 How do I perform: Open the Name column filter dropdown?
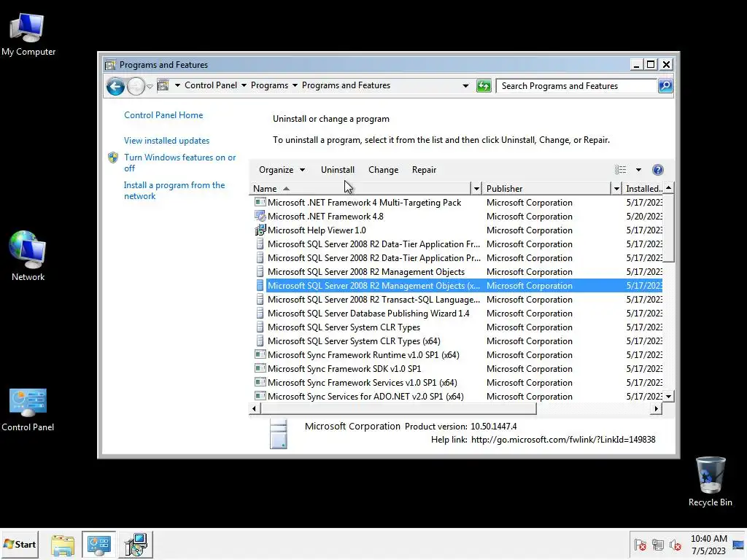pyautogui.click(x=476, y=189)
